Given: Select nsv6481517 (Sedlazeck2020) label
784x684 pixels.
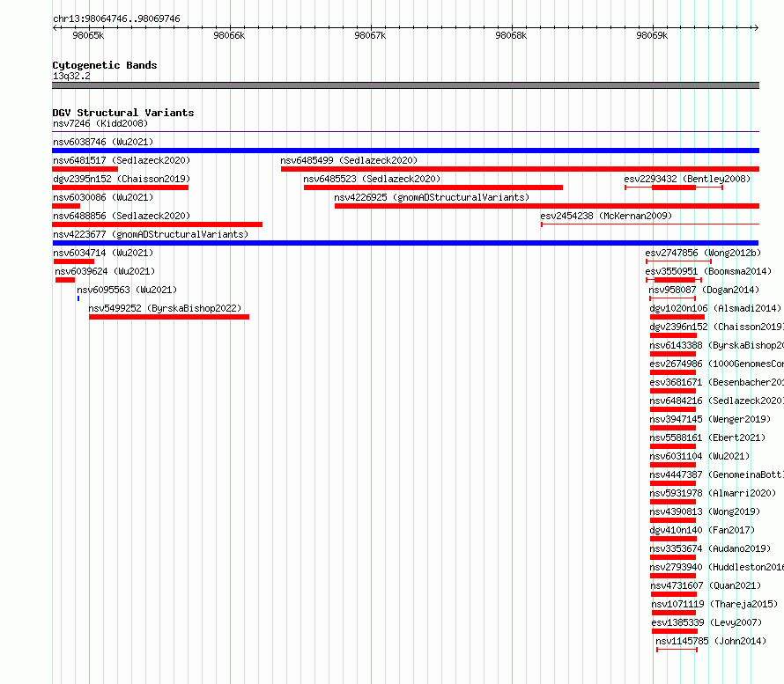Looking at the screenshot, I should click(122, 160).
